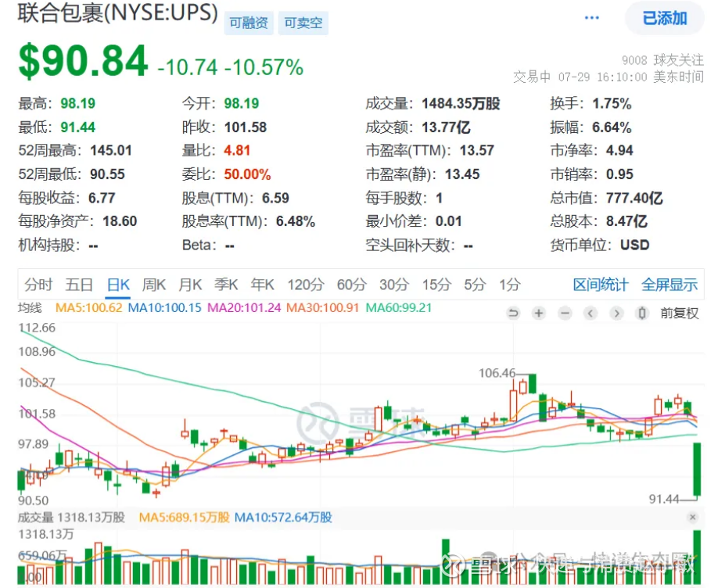718x588 pixels.
Task: Click the 52周最低 value 90.55
Action: click(x=107, y=174)
